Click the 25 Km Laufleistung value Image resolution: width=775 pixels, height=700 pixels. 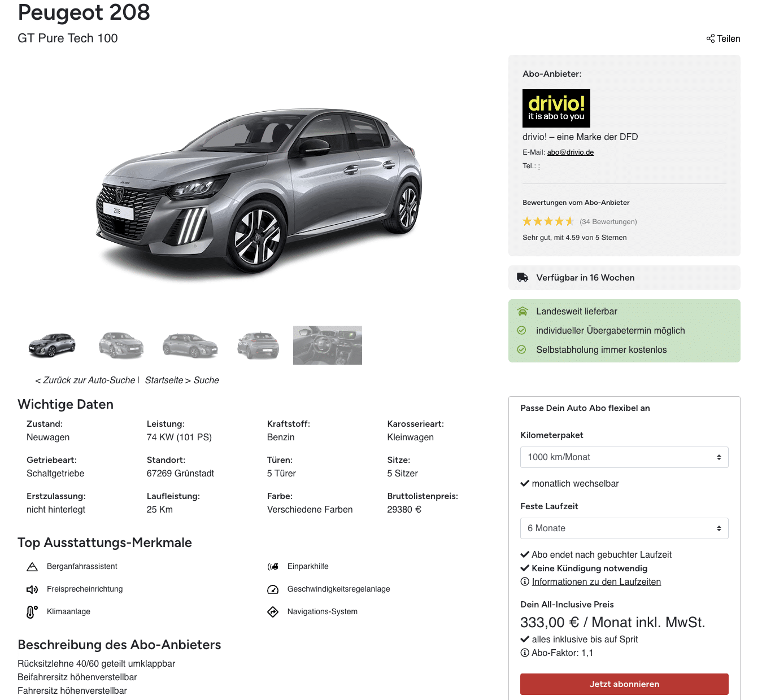tap(160, 510)
